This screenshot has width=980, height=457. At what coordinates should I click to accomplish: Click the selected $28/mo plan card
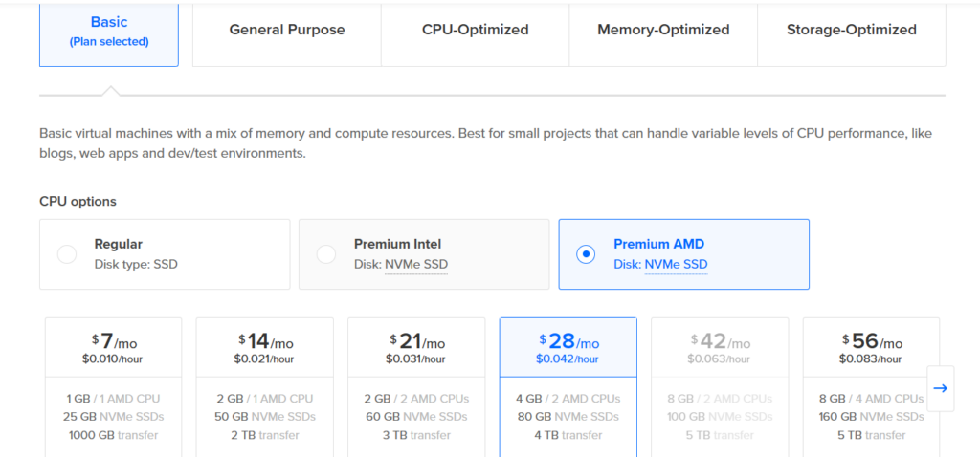[x=568, y=349]
